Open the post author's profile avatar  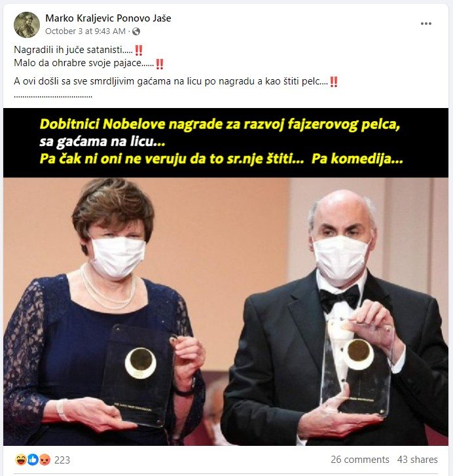coord(27,25)
